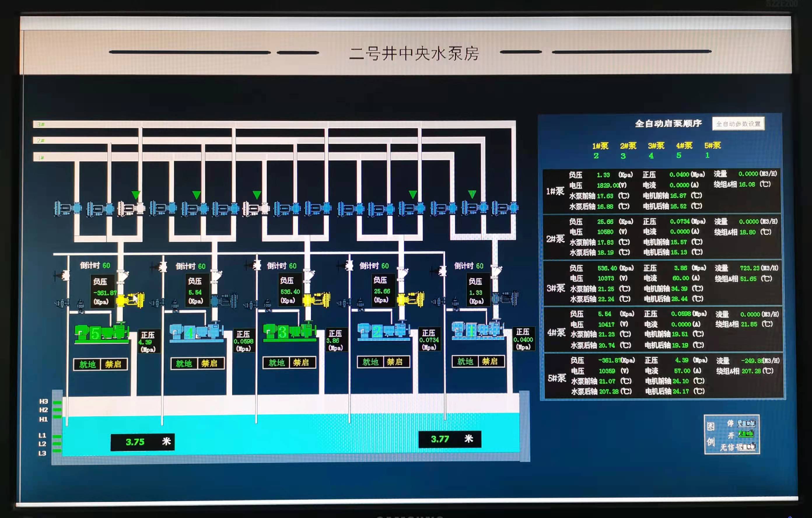Toggle 禁启 for pump 4
Image resolution: width=812 pixels, height=518 pixels.
[209, 363]
